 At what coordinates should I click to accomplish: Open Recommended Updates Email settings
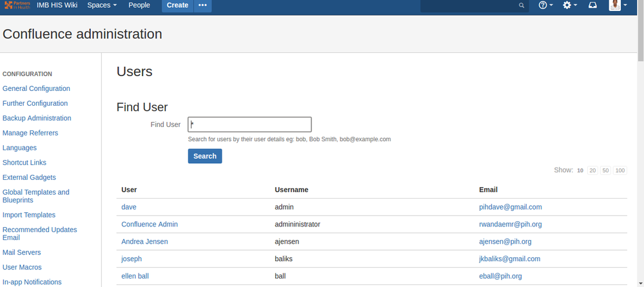pos(39,233)
